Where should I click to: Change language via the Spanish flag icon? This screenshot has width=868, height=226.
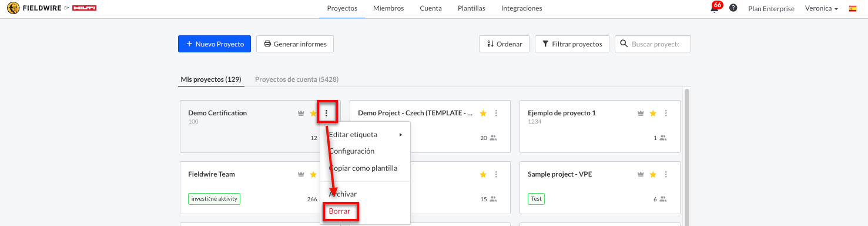853,8
